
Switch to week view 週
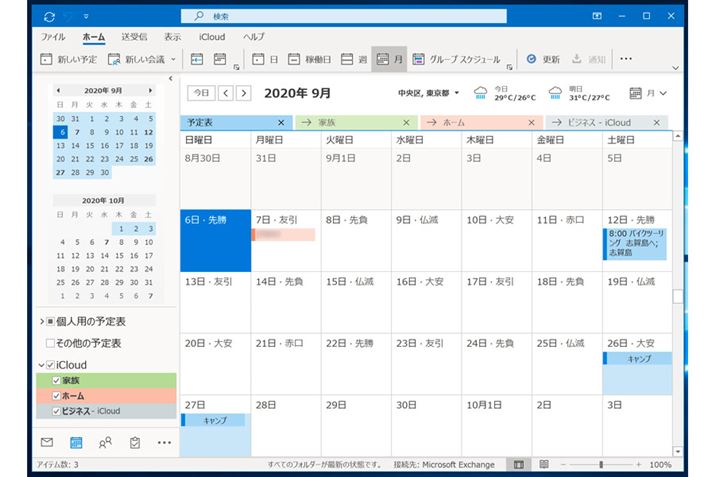point(354,59)
